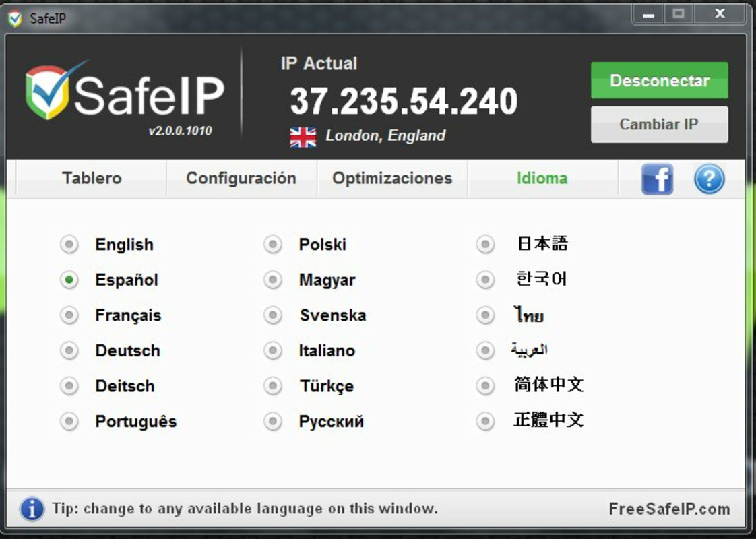
Task: Select Japanese 日本語 radio button
Action: (485, 245)
